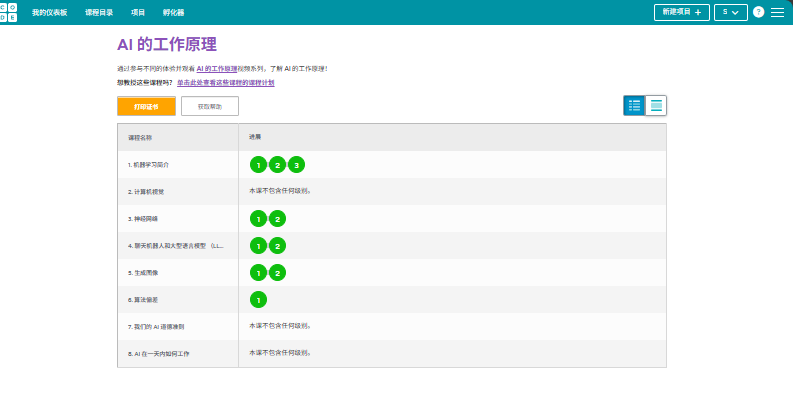The height and width of the screenshot is (394, 793).
Task: Click no-levels message in 计算机视觉 row
Action: click(280, 191)
